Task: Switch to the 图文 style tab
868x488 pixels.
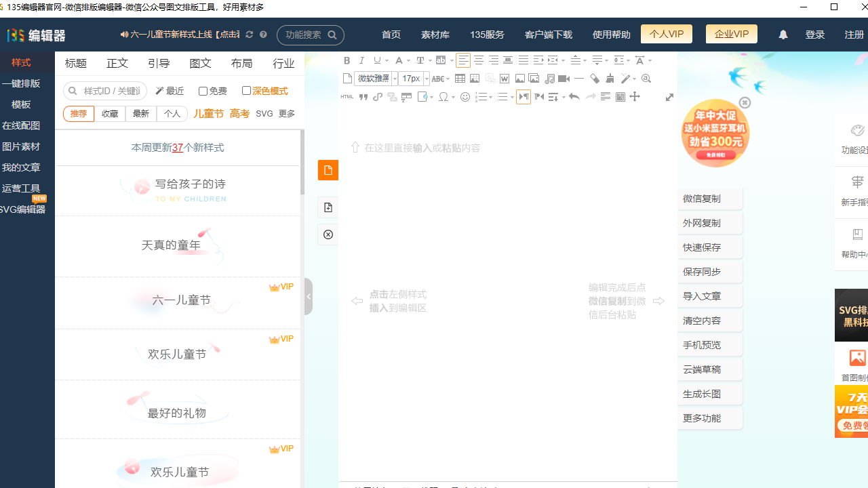Action: (200, 63)
